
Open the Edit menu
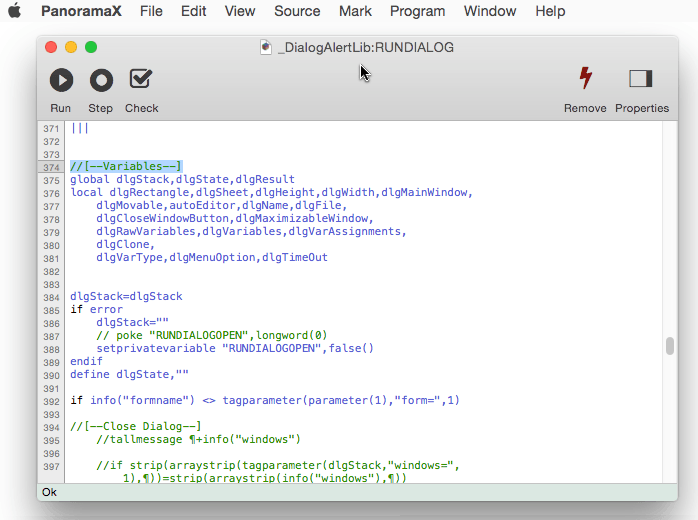(194, 12)
